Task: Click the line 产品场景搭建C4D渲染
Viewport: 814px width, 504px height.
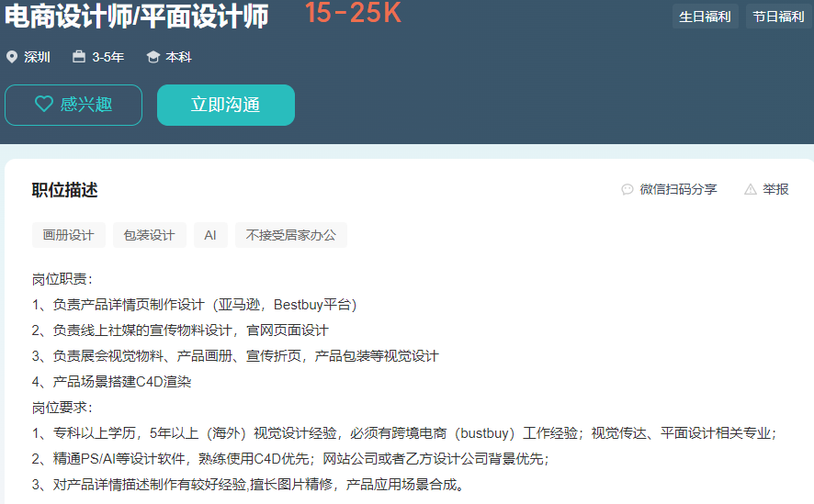Action: click(x=111, y=382)
